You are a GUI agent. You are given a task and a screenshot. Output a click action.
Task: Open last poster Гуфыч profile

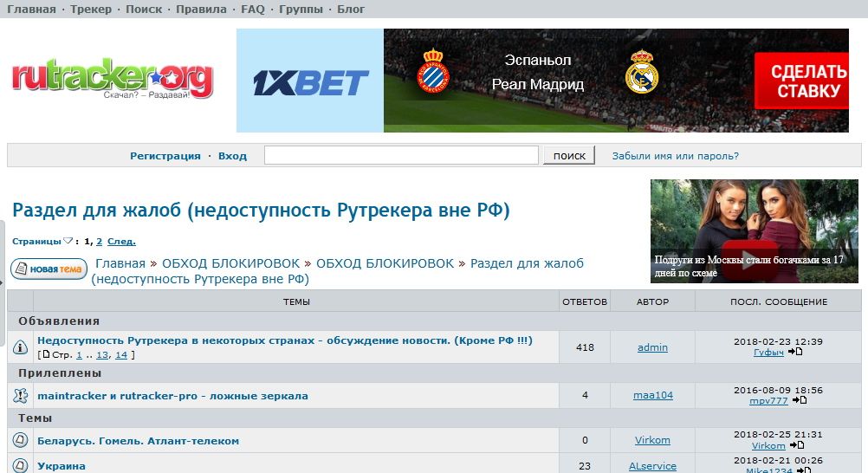tap(768, 353)
